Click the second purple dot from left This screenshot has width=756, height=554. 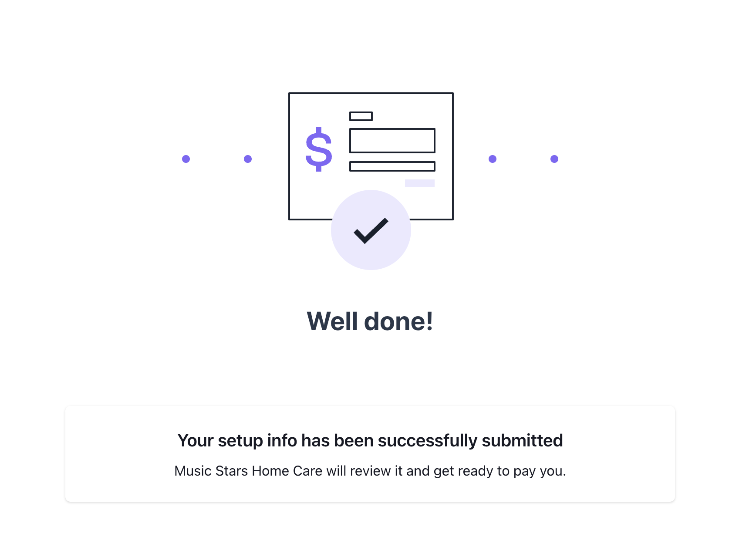coord(248,159)
